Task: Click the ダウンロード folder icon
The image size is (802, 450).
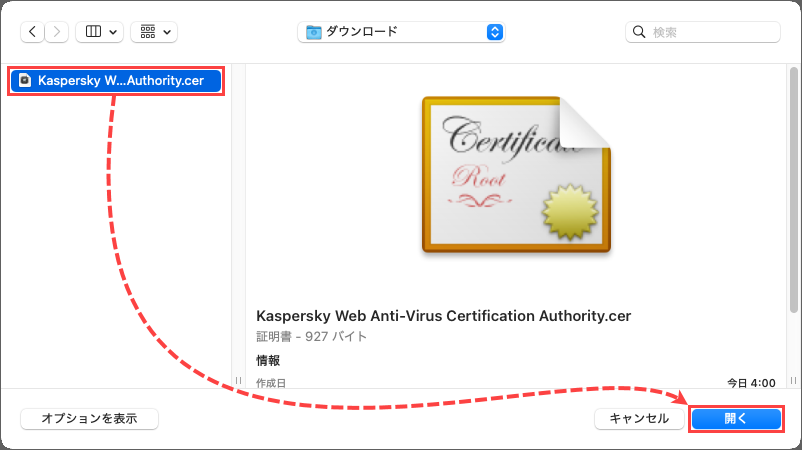Action: click(x=314, y=32)
